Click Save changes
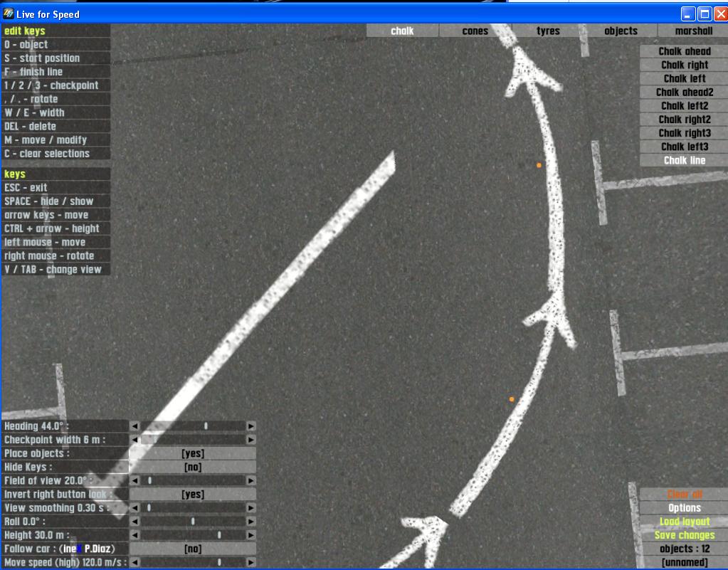The height and width of the screenshot is (570, 728). click(x=685, y=535)
